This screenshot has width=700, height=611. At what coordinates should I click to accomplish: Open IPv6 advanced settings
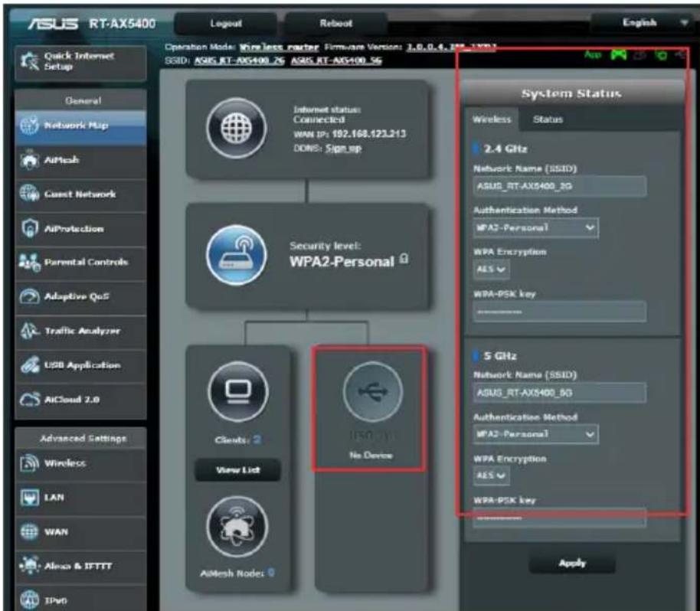pyautogui.click(x=80, y=600)
